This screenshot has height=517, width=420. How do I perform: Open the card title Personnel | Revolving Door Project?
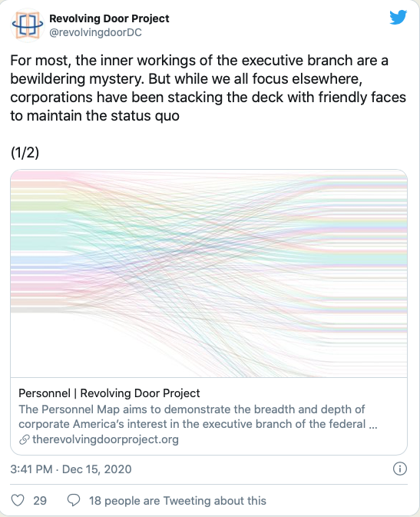coord(109,393)
